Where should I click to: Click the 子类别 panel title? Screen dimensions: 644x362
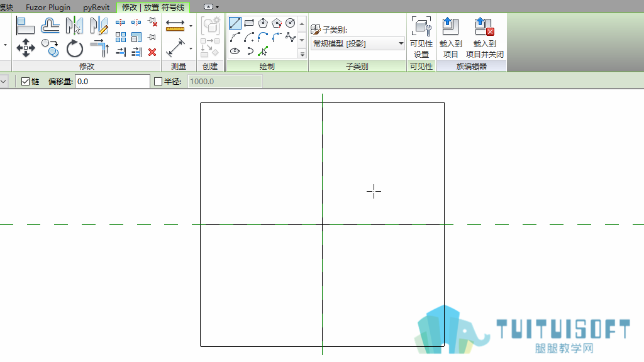pyautogui.click(x=357, y=66)
